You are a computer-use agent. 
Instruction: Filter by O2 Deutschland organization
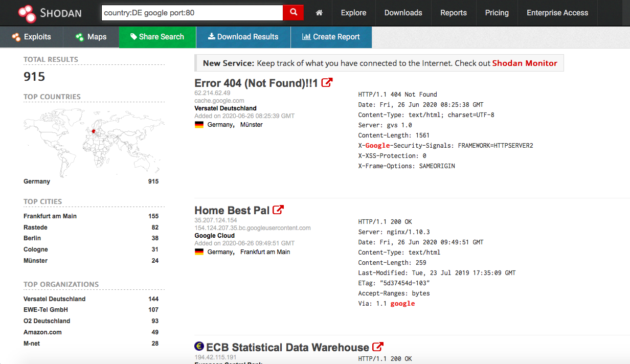[47, 321]
